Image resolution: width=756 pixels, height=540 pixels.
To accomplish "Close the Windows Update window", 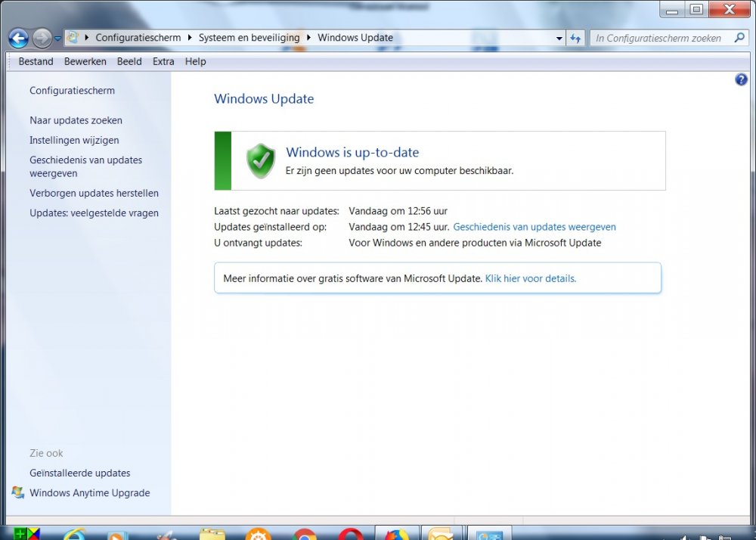I will (x=730, y=10).
